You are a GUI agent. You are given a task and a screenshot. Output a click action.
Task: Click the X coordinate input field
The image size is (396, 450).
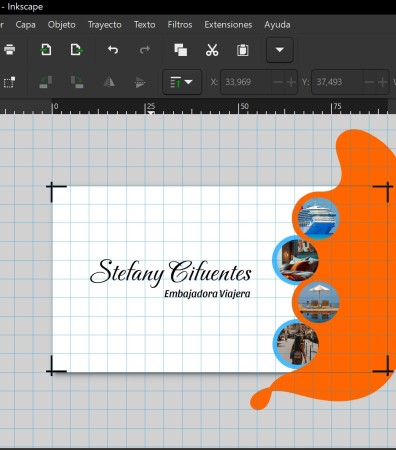[246, 82]
